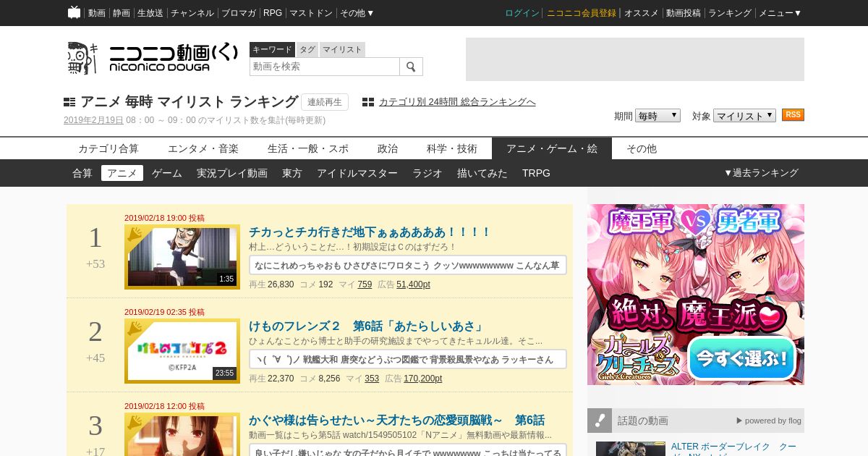Click the ログイン link
Viewport: 868px width, 456px height.
(522, 13)
